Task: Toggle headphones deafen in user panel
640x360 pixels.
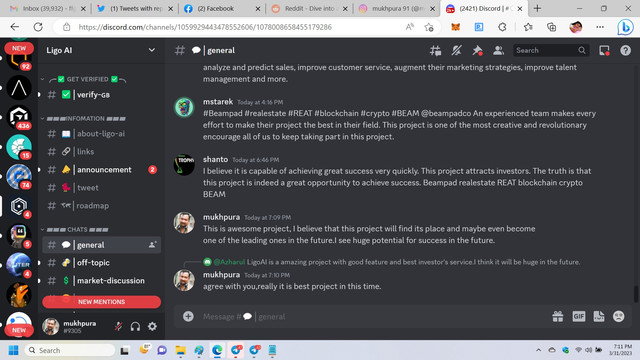Action: tap(135, 327)
